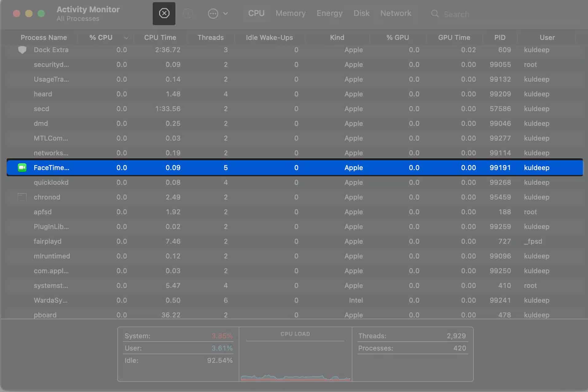The width and height of the screenshot is (588, 392).
Task: Select the fairplayd process row
Action: [295, 241]
